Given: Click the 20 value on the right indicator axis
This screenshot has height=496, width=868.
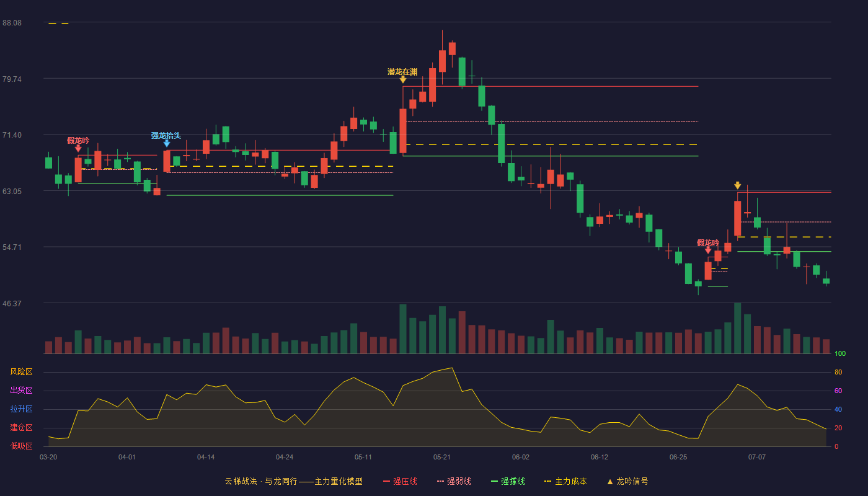Looking at the screenshot, I should coord(838,428).
